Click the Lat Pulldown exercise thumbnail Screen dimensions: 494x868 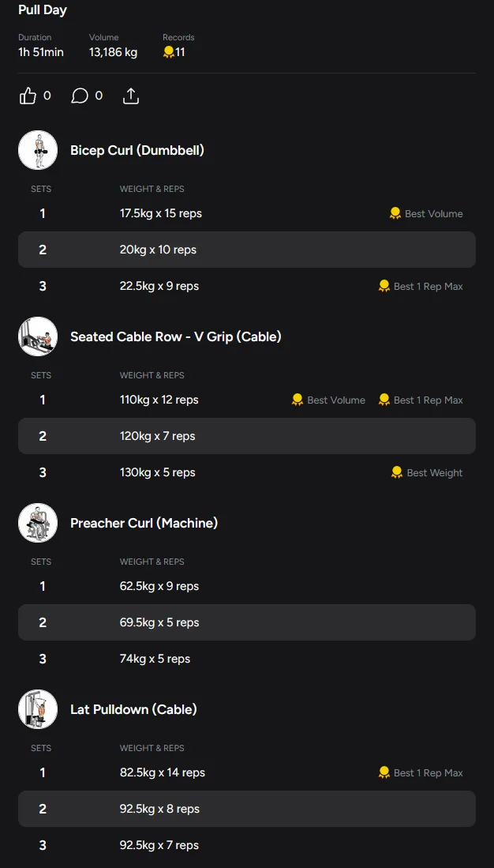38,709
